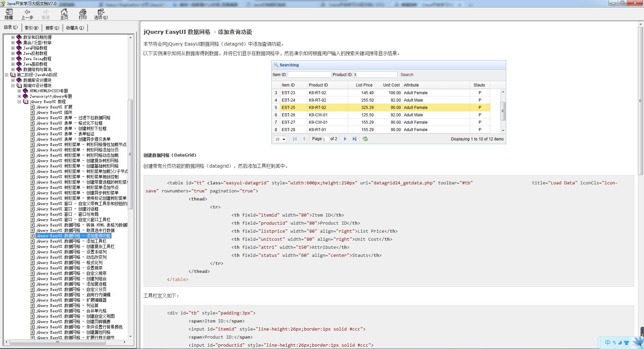Switch to the 收藏夹 tab
Screen dimensions: 644x349
tap(75, 28)
